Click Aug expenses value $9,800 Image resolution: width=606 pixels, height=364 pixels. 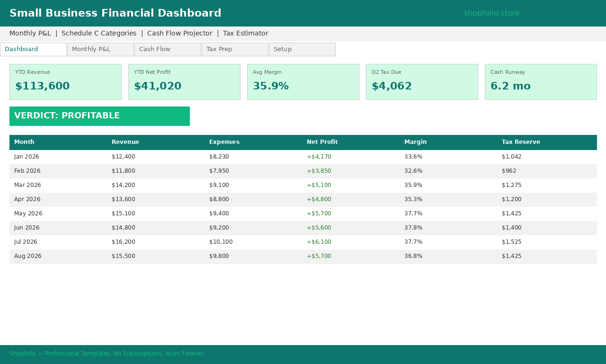pos(219,256)
